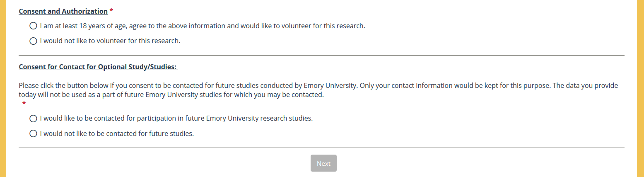This screenshot has height=177, width=644.
Task: Choose the 'would not like to volunteer' radio circle
Action: click(34, 41)
